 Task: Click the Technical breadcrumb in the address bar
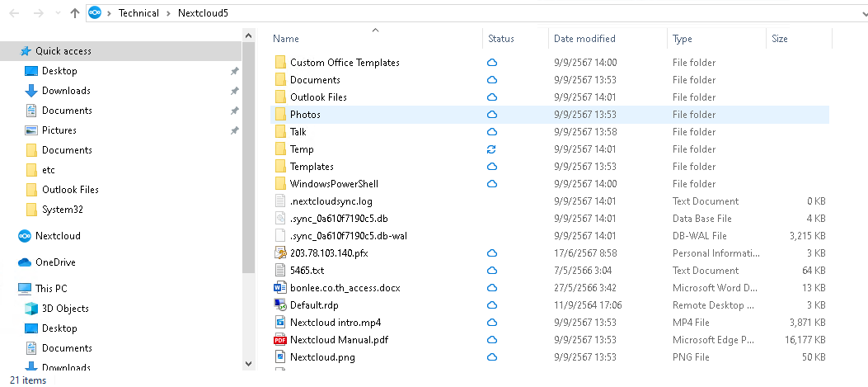point(138,13)
